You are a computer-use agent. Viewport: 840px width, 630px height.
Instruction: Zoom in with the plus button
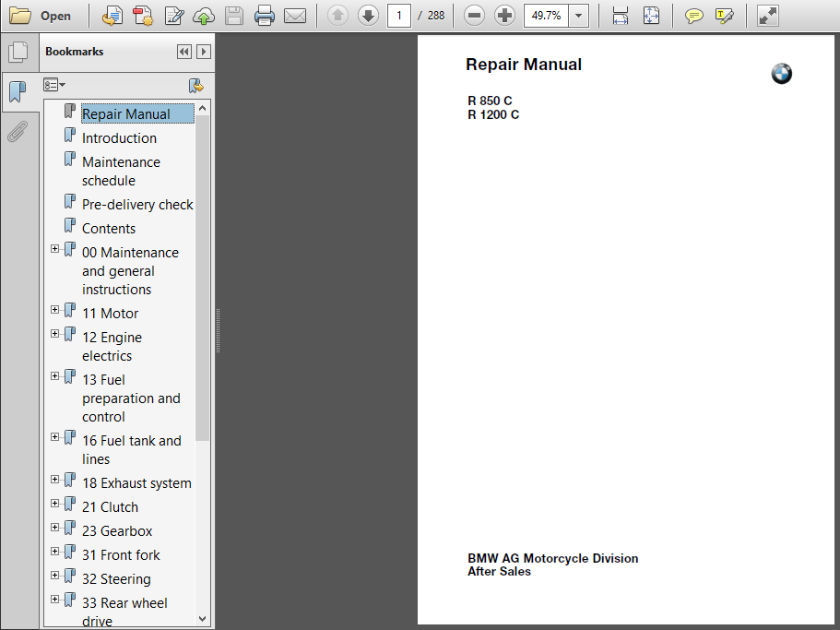coord(504,16)
